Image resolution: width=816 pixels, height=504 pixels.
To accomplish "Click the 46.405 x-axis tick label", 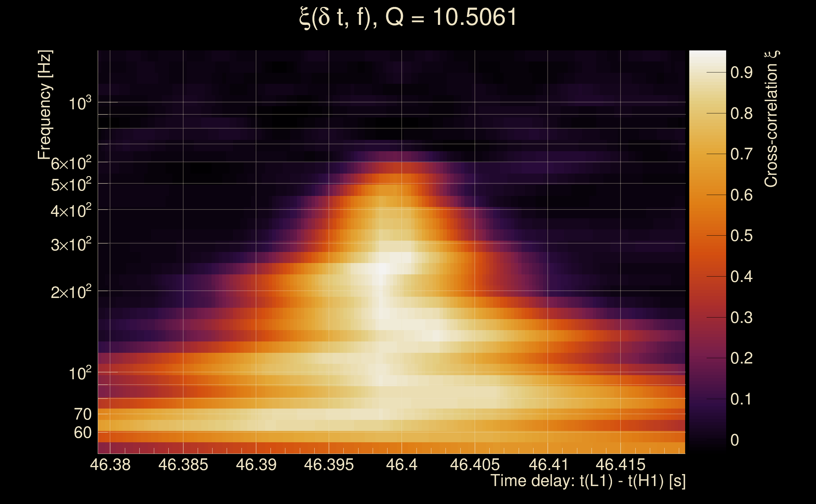I will [475, 465].
